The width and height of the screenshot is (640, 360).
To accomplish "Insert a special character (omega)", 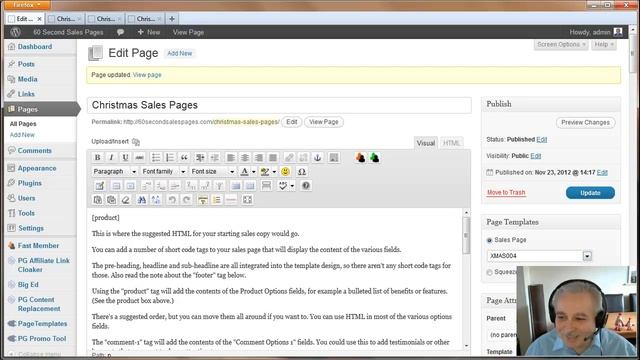I will 302,171.
